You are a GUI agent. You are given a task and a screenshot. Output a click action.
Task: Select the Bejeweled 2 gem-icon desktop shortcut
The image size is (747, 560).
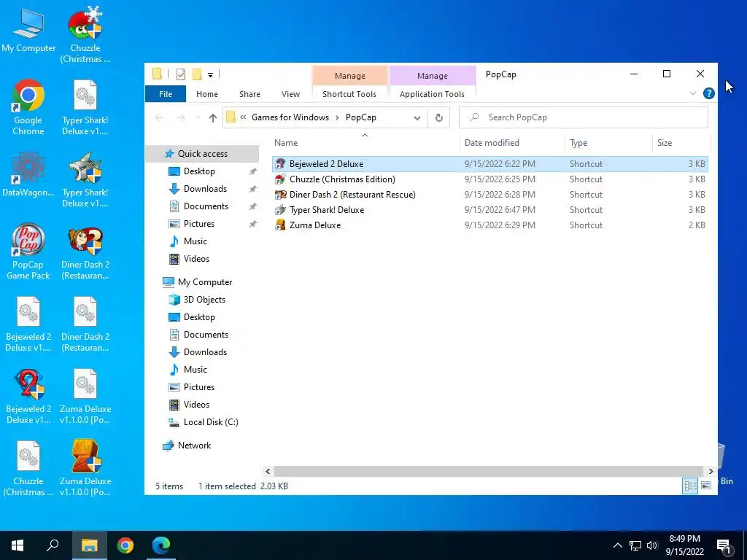[28, 396]
